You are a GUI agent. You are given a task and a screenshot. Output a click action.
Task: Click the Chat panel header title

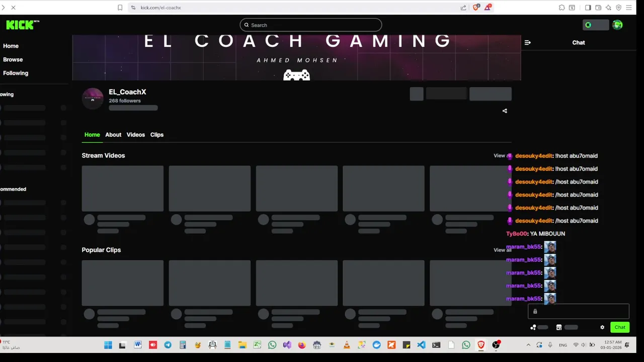tap(579, 43)
